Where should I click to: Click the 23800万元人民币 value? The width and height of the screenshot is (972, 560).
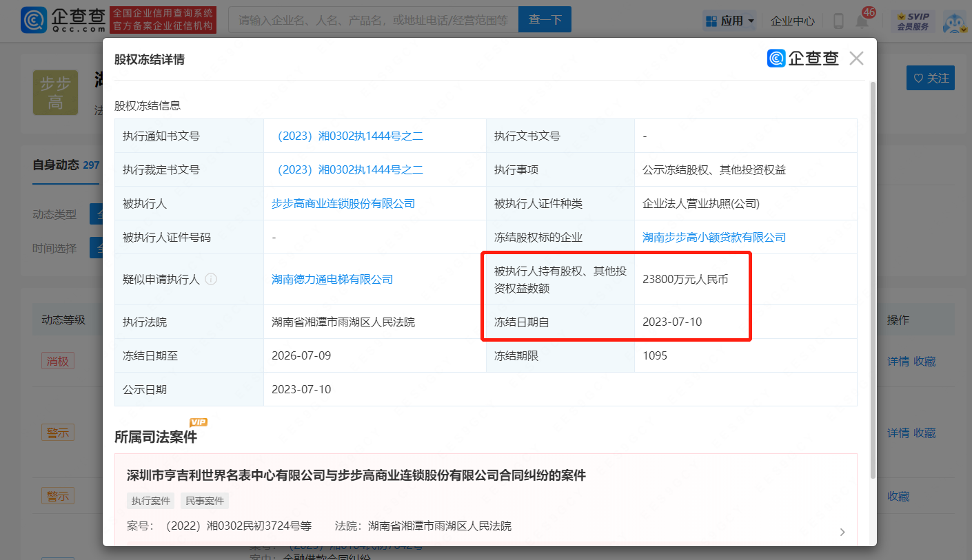coord(685,280)
